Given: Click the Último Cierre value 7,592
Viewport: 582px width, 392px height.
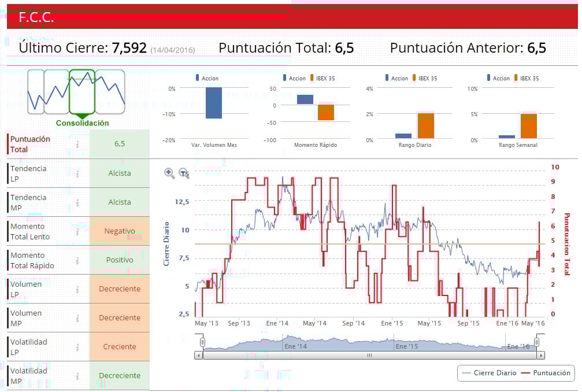Looking at the screenshot, I should (x=129, y=48).
